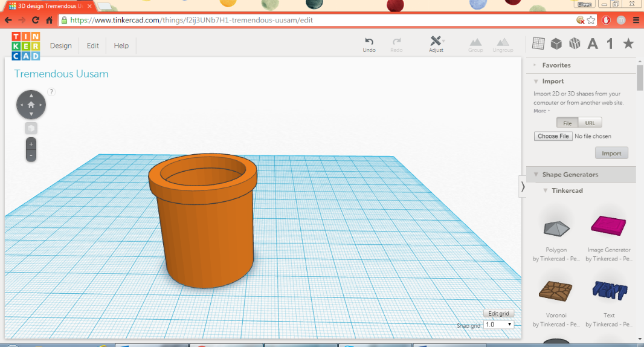
Task: Click the Ungroup icon
Action: tap(503, 45)
